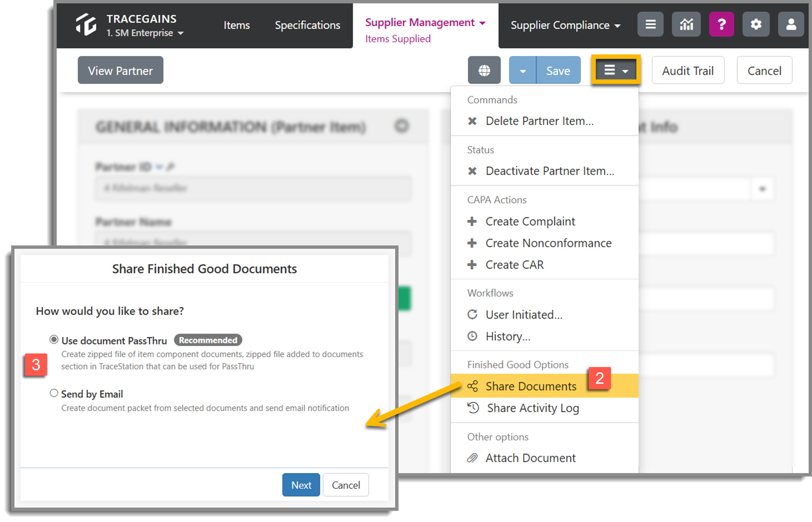Image resolution: width=812 pixels, height=522 pixels.
Task: Click the CAPA Actions section header
Action: click(497, 200)
